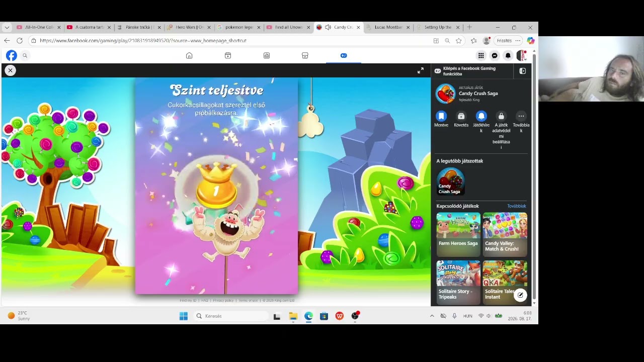
Task: Open Solitaire Story - Tripeaks card
Action: point(458,283)
